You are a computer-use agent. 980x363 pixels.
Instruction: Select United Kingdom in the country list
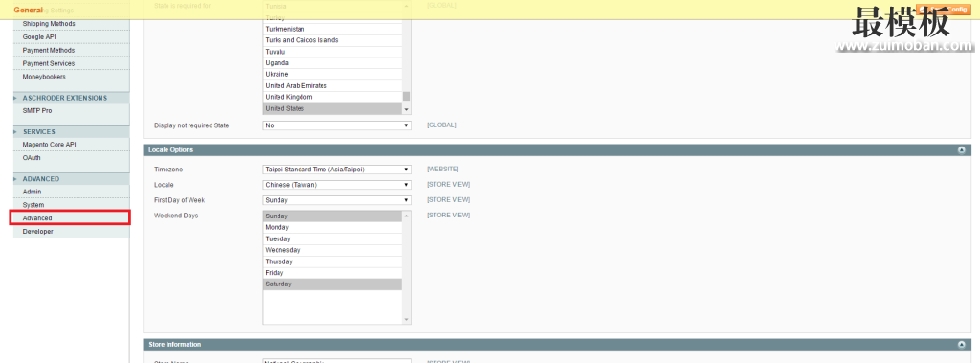[332, 97]
